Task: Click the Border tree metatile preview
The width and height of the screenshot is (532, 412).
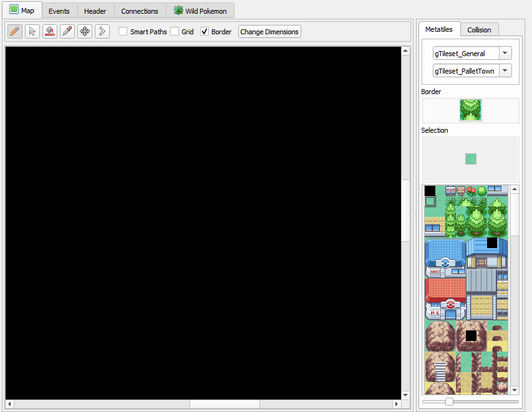Action: click(470, 110)
